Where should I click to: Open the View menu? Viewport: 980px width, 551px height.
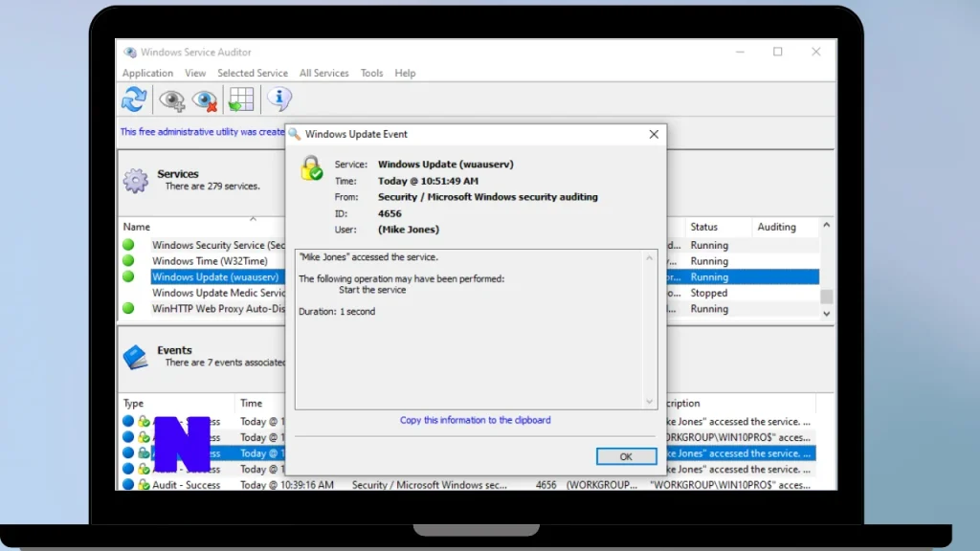[x=195, y=73]
